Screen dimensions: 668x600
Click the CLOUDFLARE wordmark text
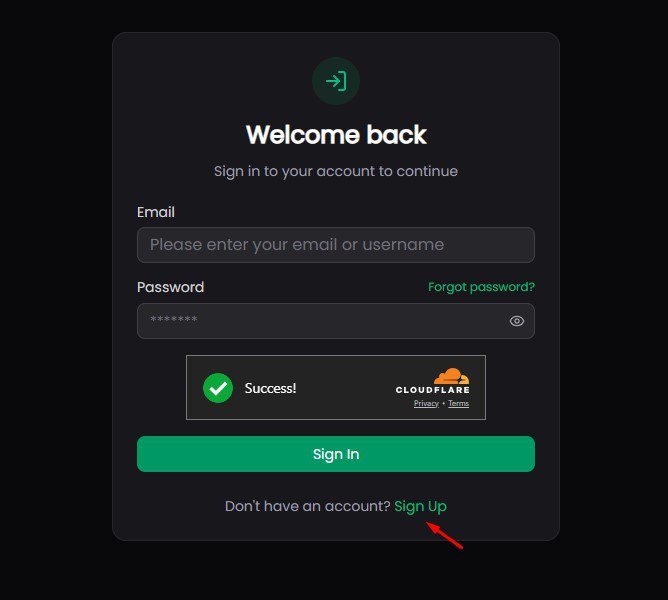click(x=432, y=390)
